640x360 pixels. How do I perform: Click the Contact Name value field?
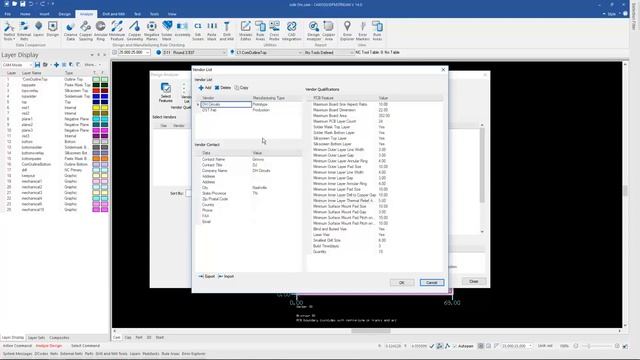(276, 159)
